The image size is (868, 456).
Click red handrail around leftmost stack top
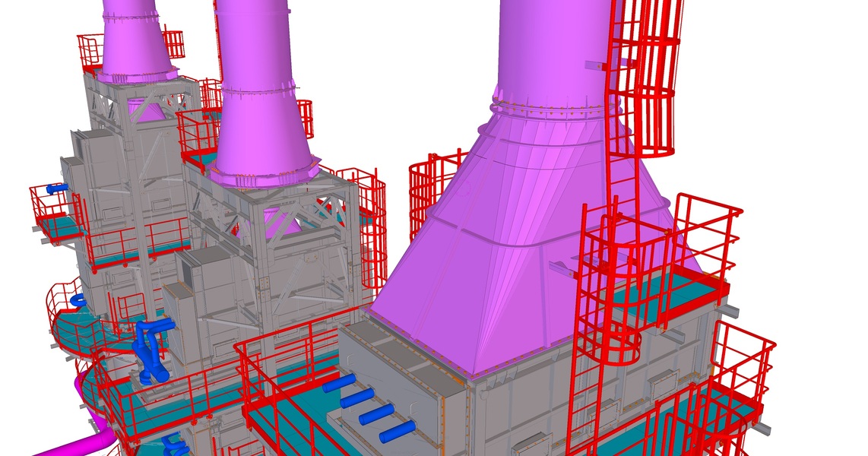(90, 50)
